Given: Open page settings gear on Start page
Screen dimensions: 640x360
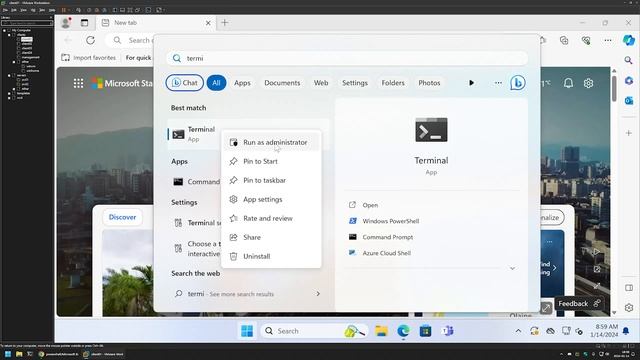Looking at the screenshot, I should [588, 83].
